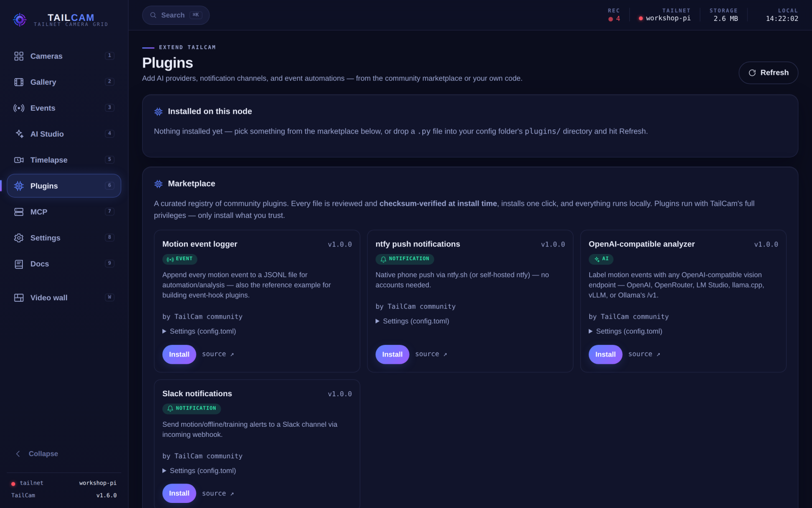Install the ntfy push notifications plugin
The width and height of the screenshot is (812, 508).
[x=392, y=355]
